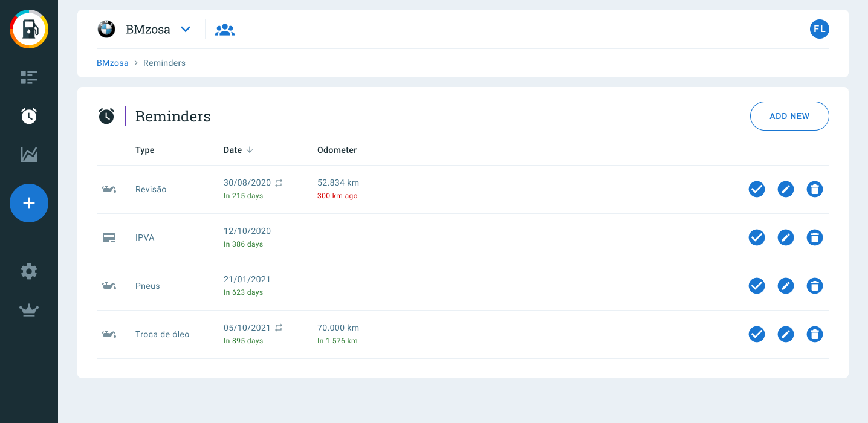The width and height of the screenshot is (868, 423).
Task: Open the FL user avatar menu
Action: click(x=820, y=29)
